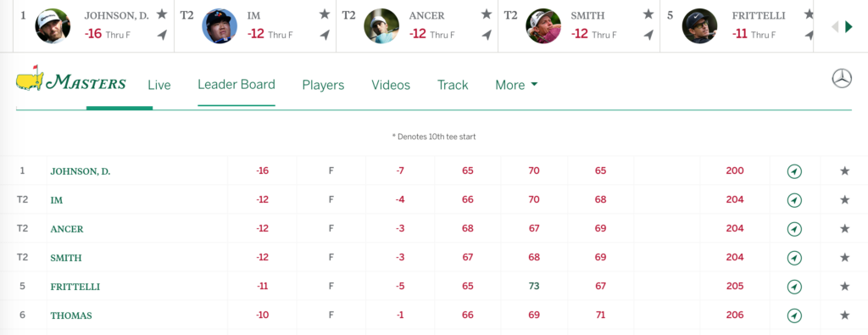Toggle favorite star for Thomas row

click(844, 315)
